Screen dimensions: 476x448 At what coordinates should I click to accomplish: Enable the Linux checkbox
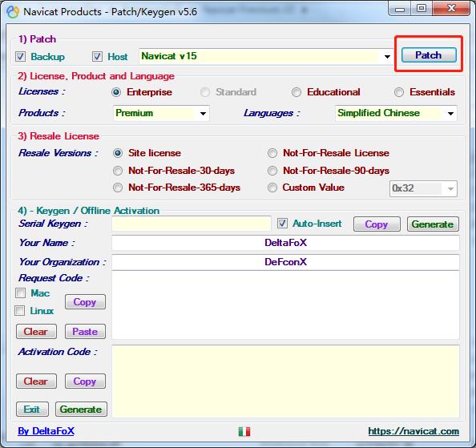[x=20, y=310]
